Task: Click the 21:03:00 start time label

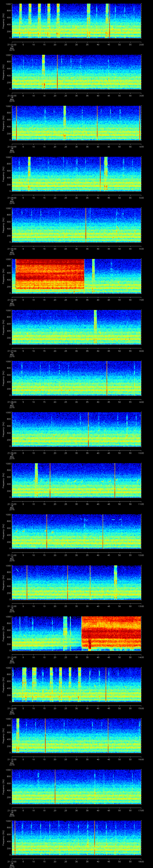Action: click(12, 147)
